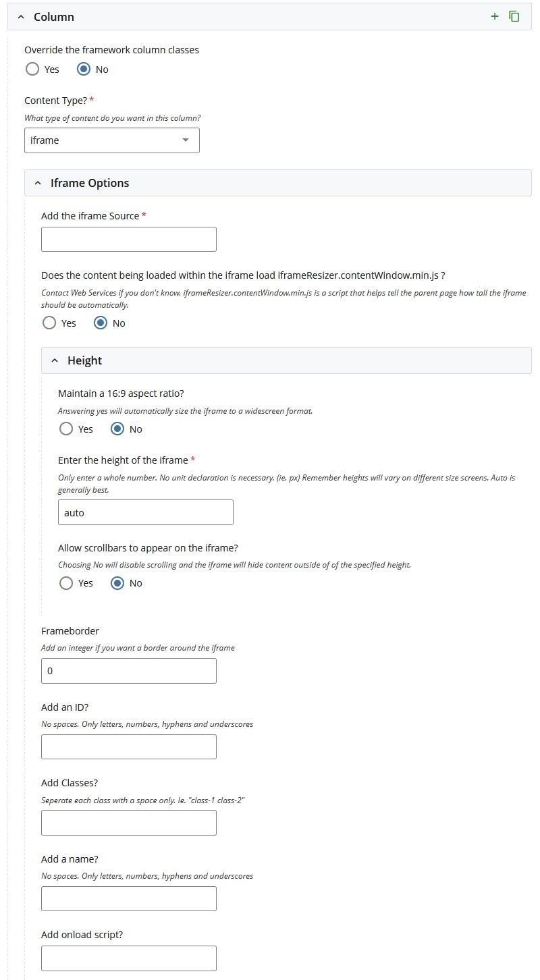
Task: Click the Frameborder field containing 0
Action: pyautogui.click(x=128, y=670)
